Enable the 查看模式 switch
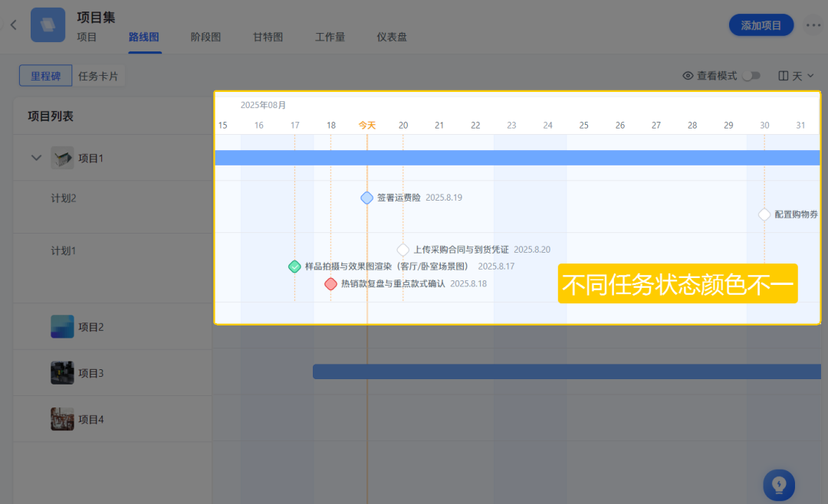The image size is (828, 504). [x=751, y=75]
